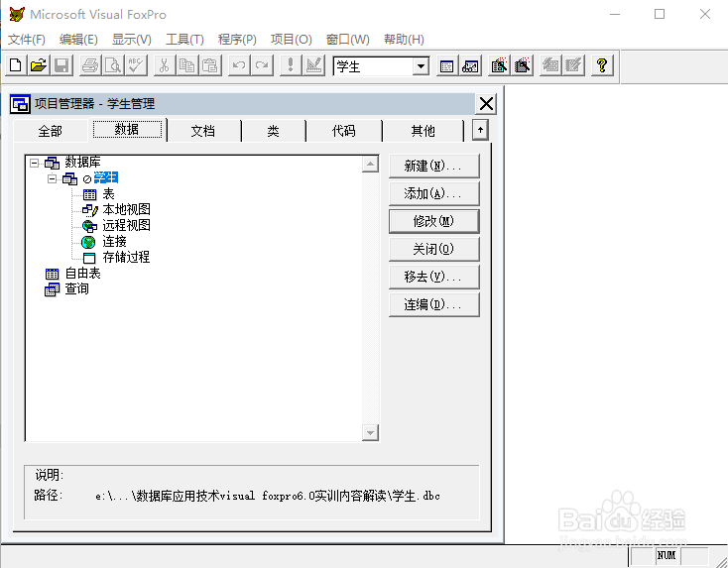This screenshot has height=568, width=728.
Task: Click the Form wizard toolbar icon
Action: (x=499, y=65)
